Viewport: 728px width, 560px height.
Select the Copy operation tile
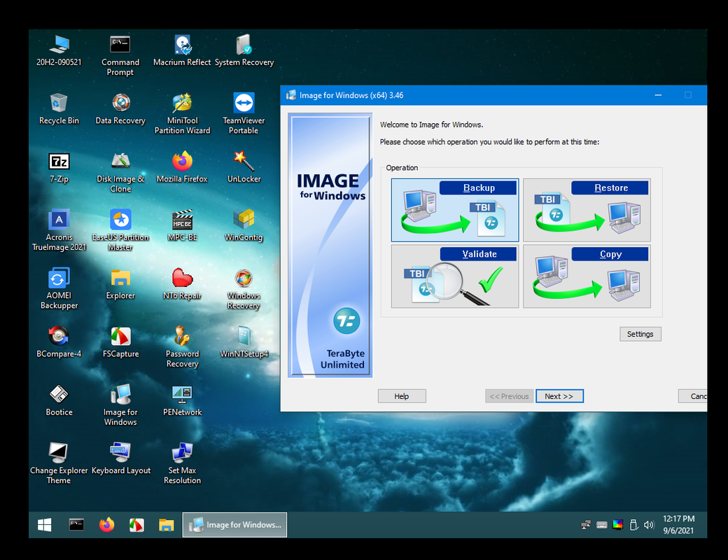[x=587, y=276]
